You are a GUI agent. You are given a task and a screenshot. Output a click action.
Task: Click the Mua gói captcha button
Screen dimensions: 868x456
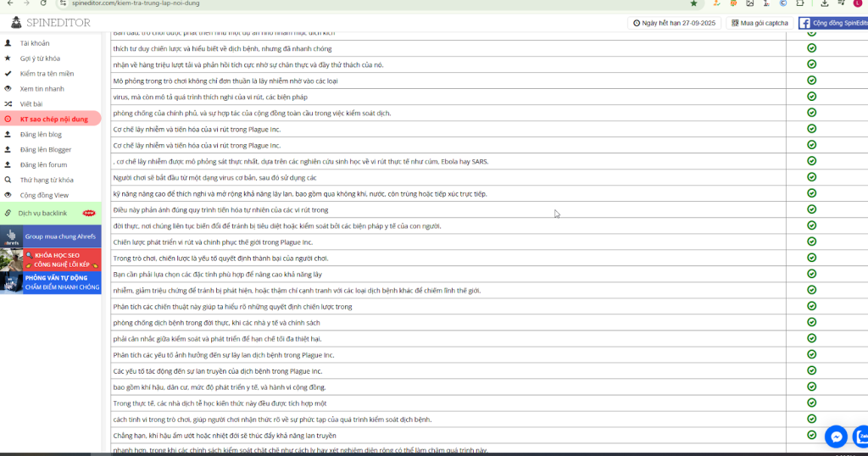tap(759, 23)
